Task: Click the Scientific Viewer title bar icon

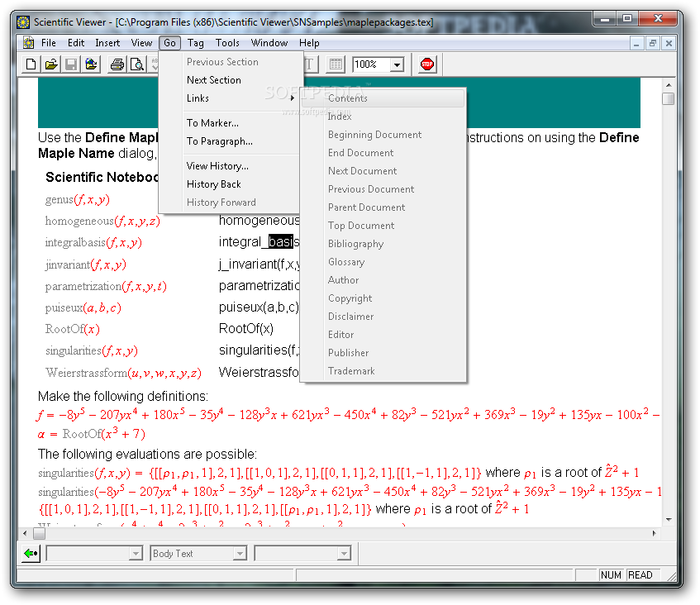Action: 23,21
